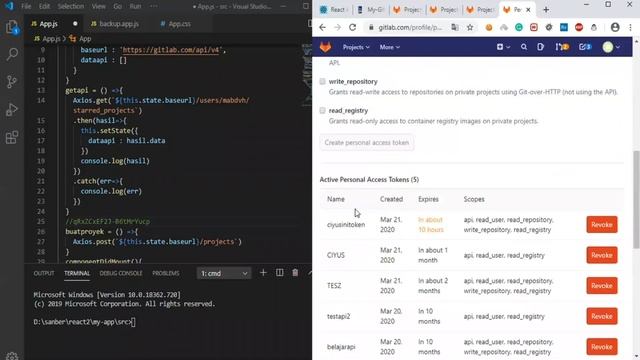Close the active Personal Access Tokens browser tab

click(528, 9)
